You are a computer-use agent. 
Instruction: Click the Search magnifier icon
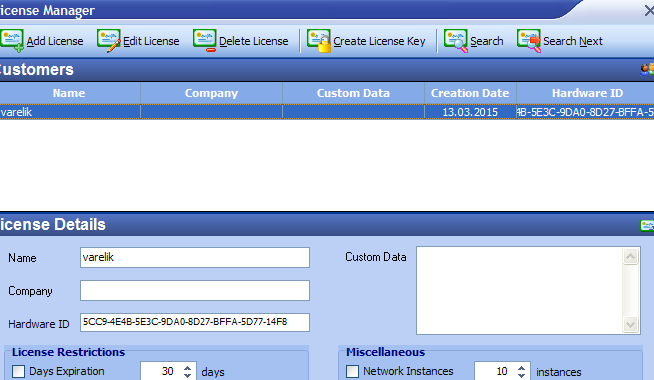pyautogui.click(x=456, y=40)
